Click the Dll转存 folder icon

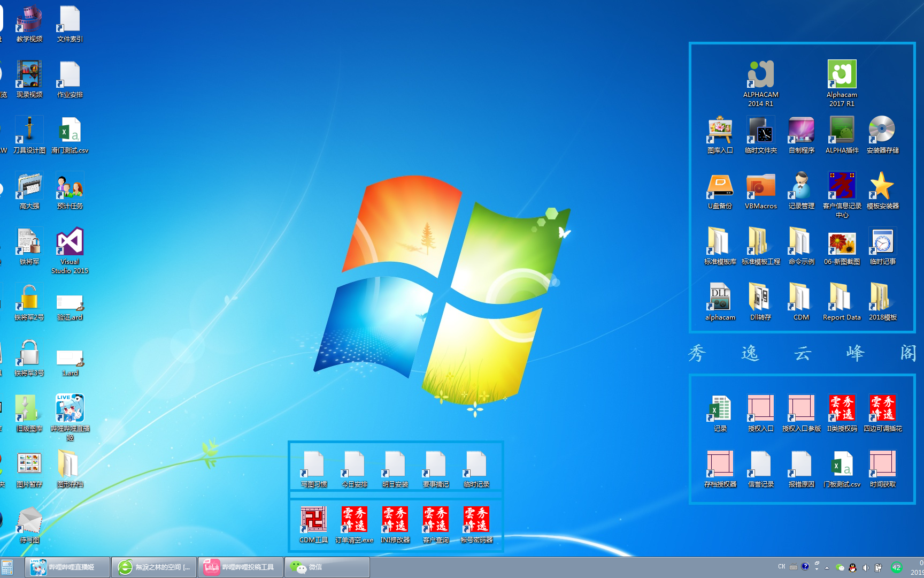(x=760, y=302)
